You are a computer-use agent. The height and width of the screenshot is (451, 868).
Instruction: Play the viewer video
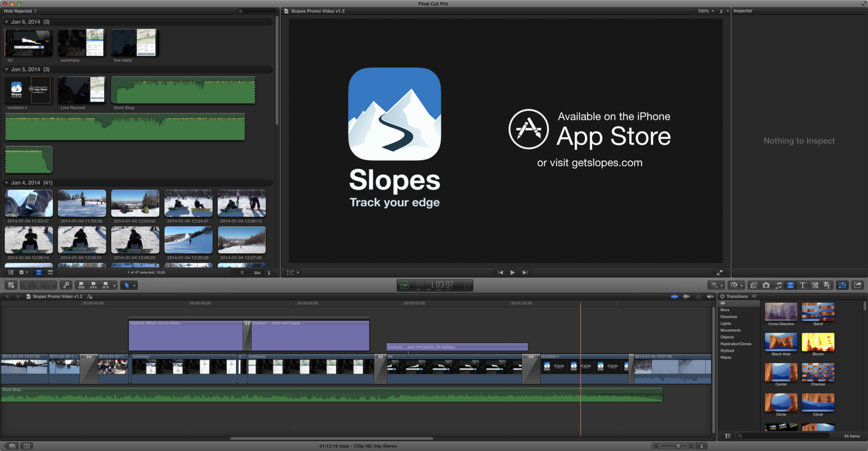[513, 272]
